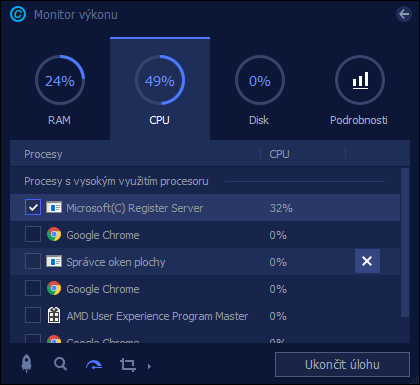Click the back arrow icon
420x385 pixels.
tap(404, 14)
